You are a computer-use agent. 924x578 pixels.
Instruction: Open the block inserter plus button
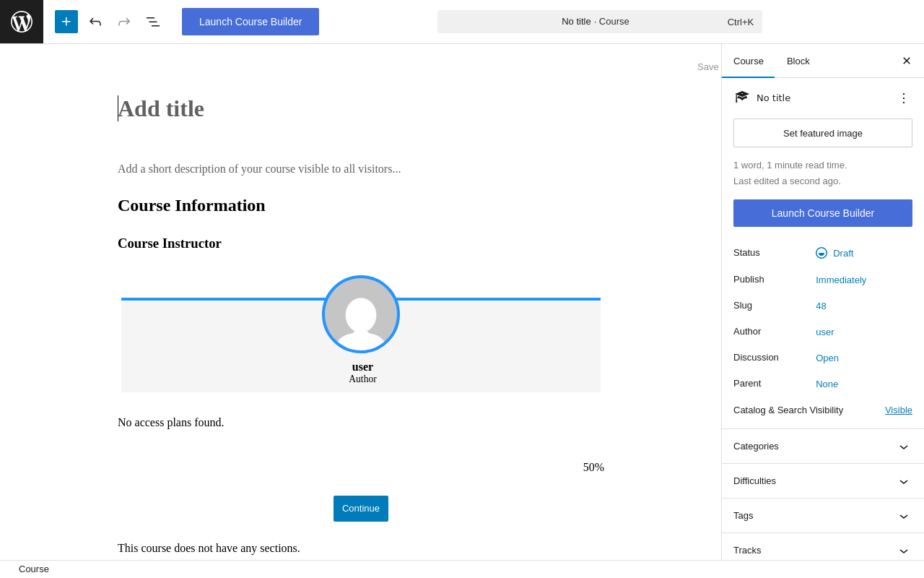(x=66, y=22)
